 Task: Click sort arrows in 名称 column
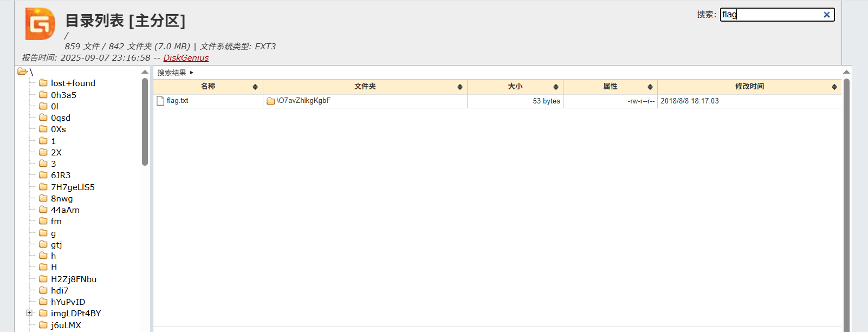(x=255, y=87)
